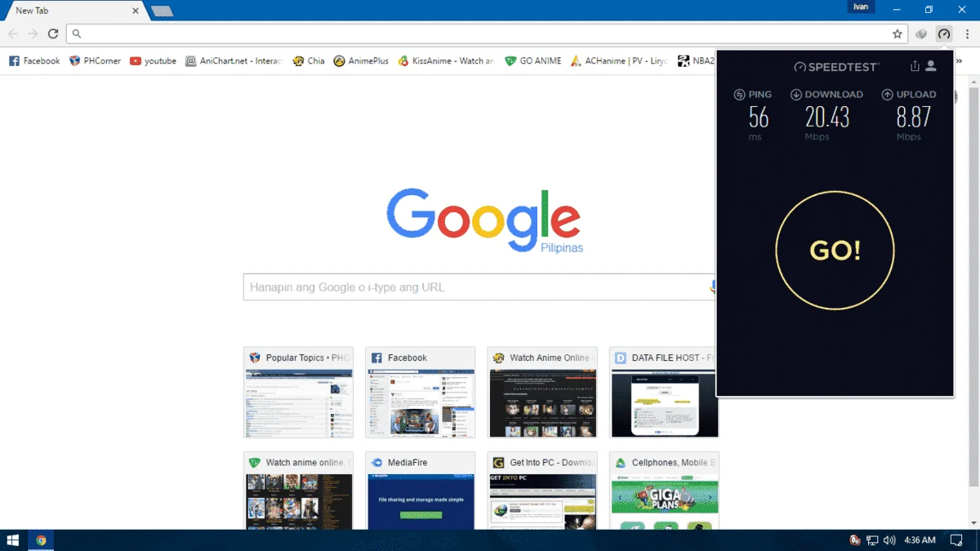
Task: Open the Chia bookmark
Action: (309, 60)
